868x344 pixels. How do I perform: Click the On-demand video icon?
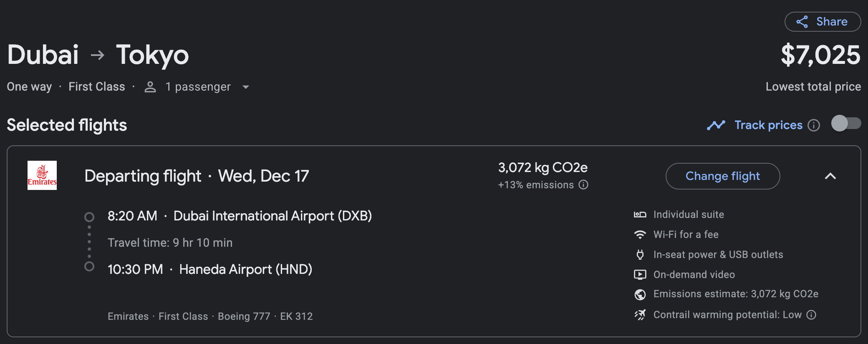click(x=640, y=275)
